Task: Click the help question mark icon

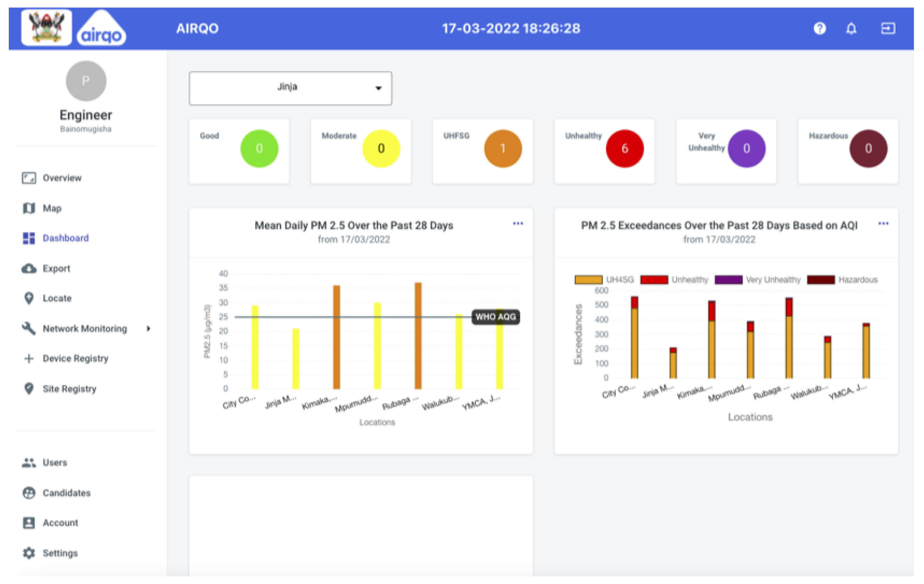Action: (819, 28)
